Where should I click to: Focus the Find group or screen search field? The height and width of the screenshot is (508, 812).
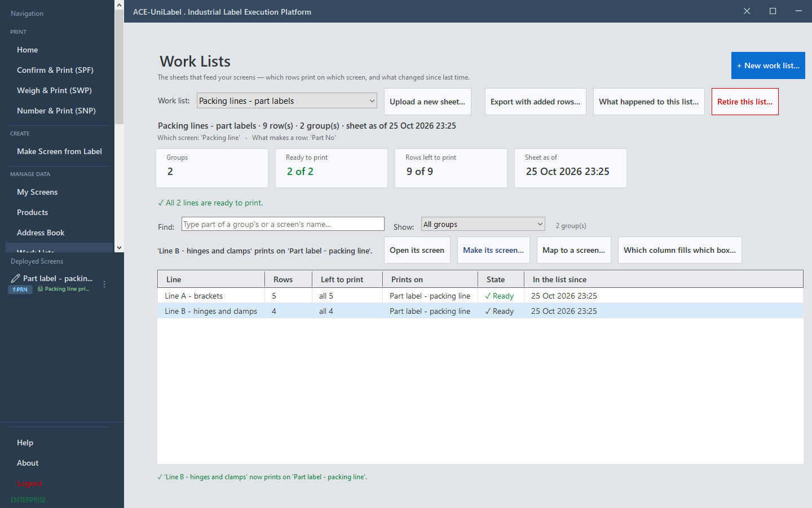[283, 224]
